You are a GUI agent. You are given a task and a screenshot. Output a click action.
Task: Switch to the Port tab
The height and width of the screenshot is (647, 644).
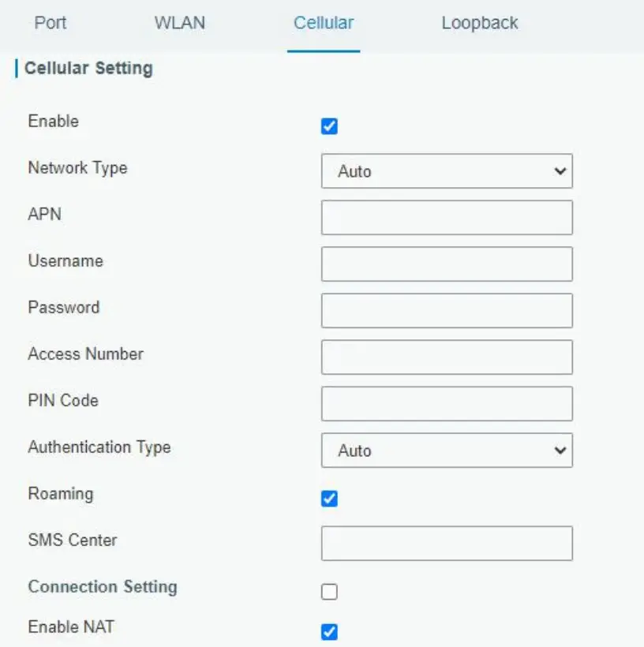[51, 23]
